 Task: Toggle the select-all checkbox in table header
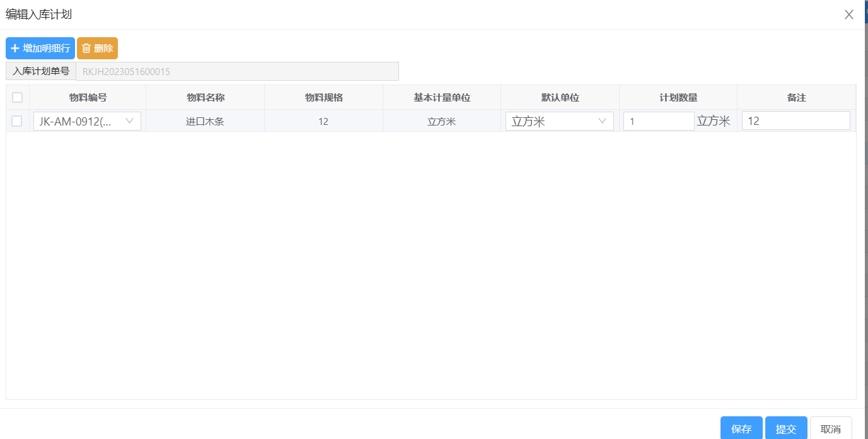[18, 97]
